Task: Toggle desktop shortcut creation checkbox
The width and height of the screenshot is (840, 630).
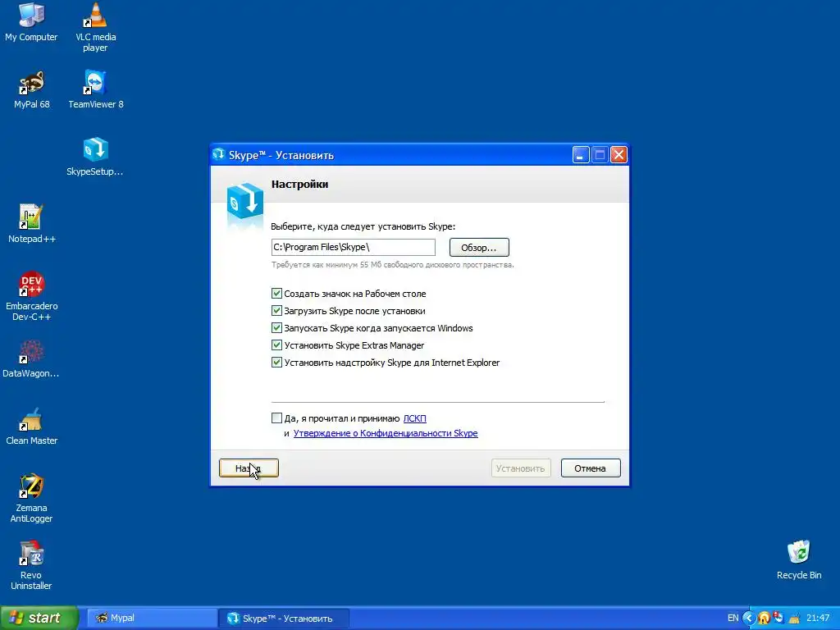Action: pos(276,293)
